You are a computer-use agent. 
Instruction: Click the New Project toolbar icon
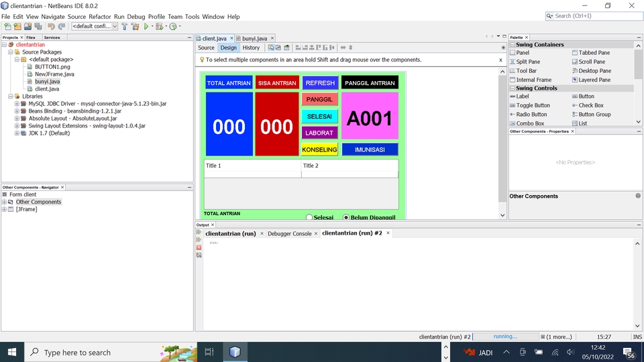coord(17,26)
